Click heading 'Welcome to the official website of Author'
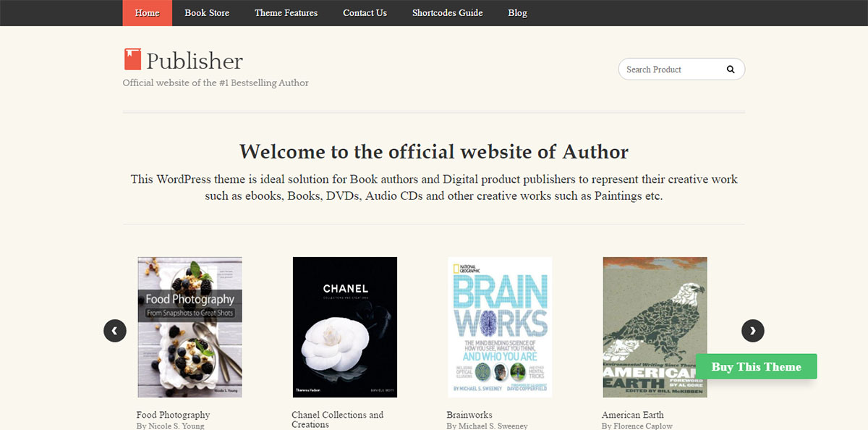868x430 pixels. (434, 151)
